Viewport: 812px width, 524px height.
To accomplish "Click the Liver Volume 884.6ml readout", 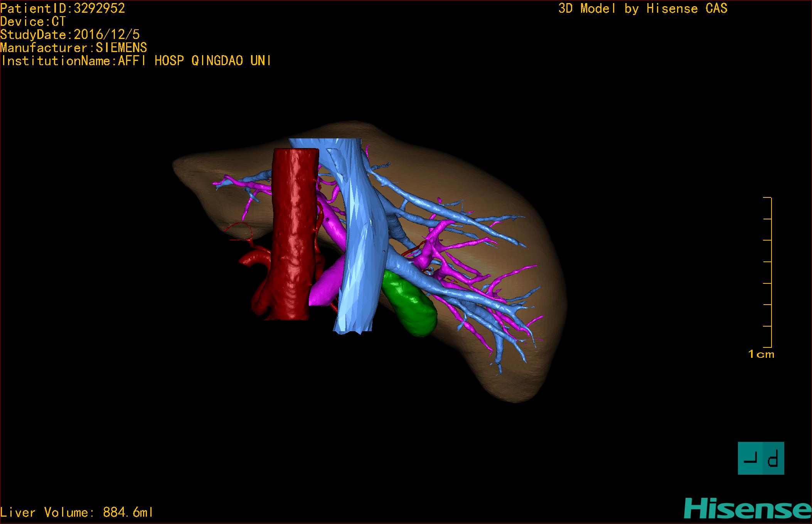I will tap(77, 512).
